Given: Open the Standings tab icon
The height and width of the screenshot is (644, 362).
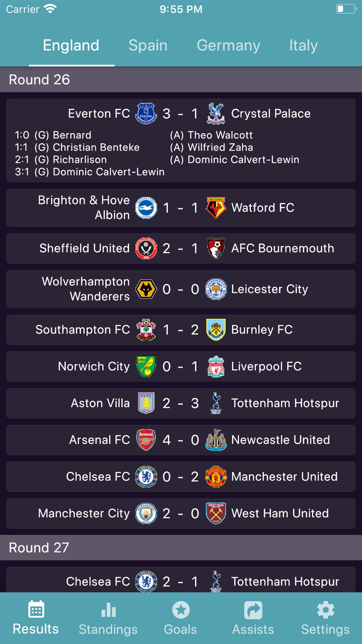Looking at the screenshot, I should 108,610.
